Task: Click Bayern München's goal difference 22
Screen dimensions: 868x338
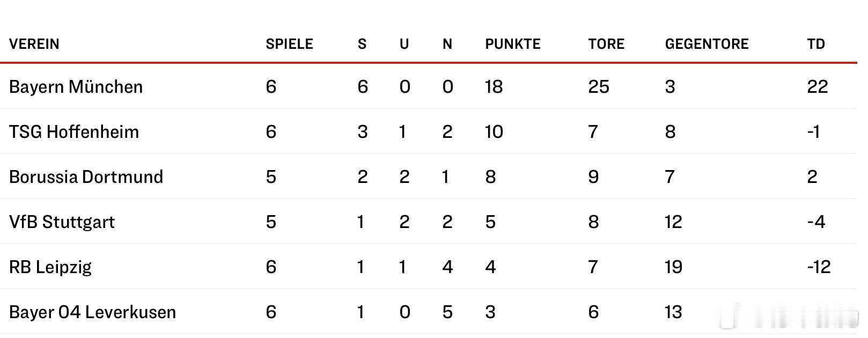Action: (x=818, y=87)
